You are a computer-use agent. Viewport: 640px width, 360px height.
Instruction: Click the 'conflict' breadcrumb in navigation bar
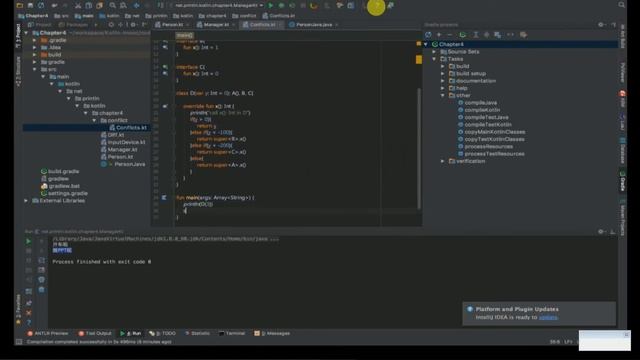click(x=244, y=16)
